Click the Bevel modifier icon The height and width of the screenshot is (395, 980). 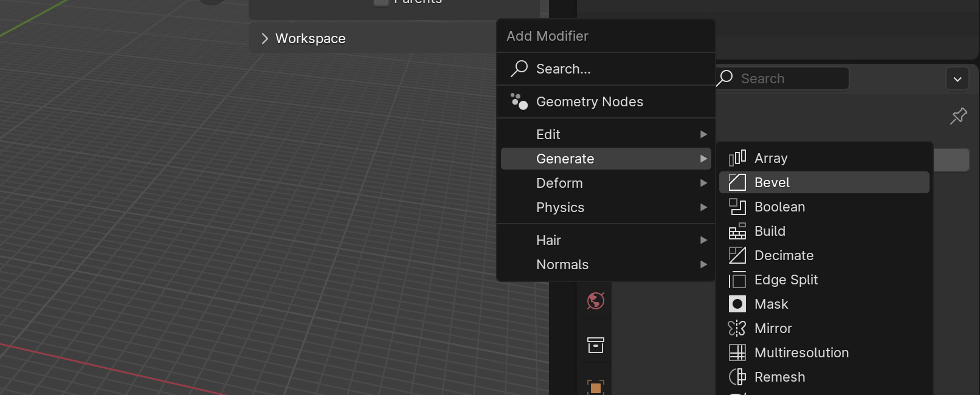click(x=737, y=182)
